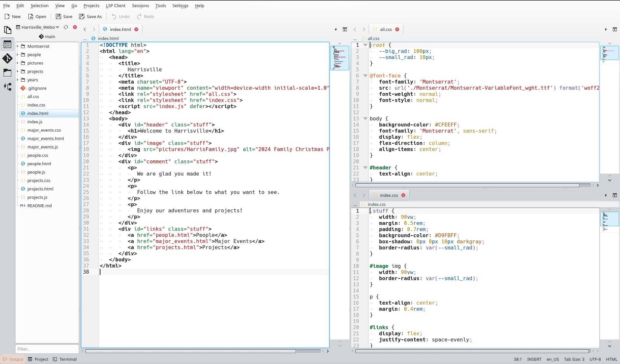Collapse the :root block in all.css
Image resolution: width=620 pixels, height=364 pixels.
(x=365, y=45)
